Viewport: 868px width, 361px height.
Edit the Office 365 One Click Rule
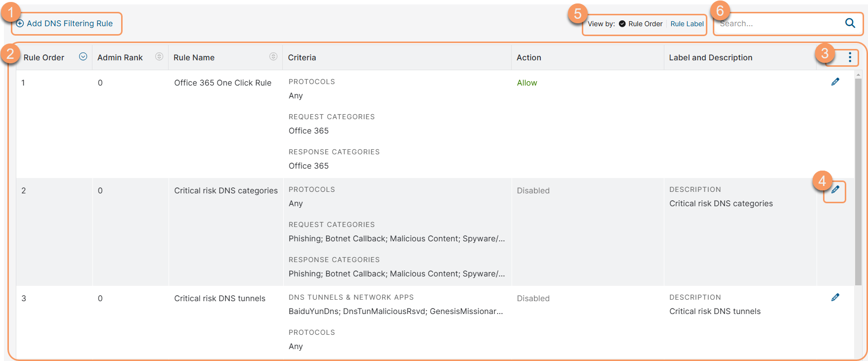(x=835, y=82)
